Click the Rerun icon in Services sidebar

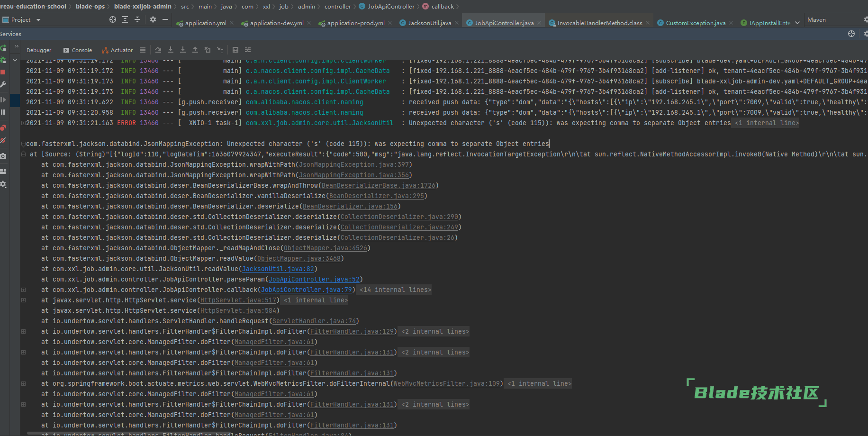3,48
